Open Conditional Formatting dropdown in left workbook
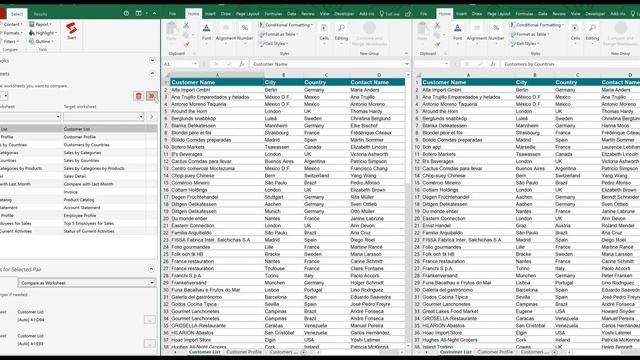 pos(286,25)
